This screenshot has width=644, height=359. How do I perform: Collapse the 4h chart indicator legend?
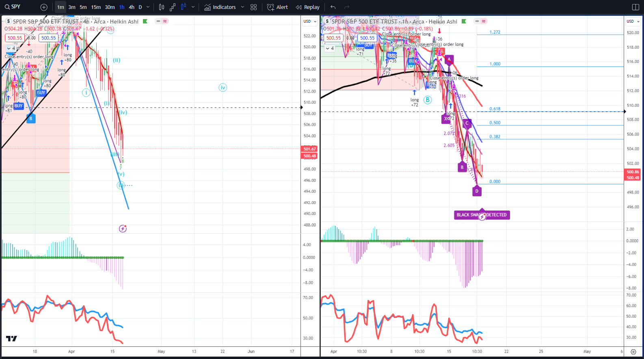tap(11, 48)
